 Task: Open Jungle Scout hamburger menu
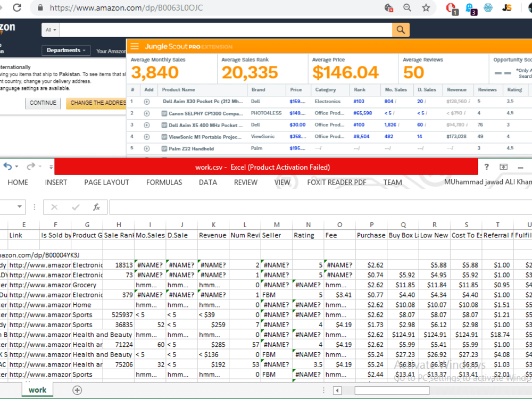(135, 46)
